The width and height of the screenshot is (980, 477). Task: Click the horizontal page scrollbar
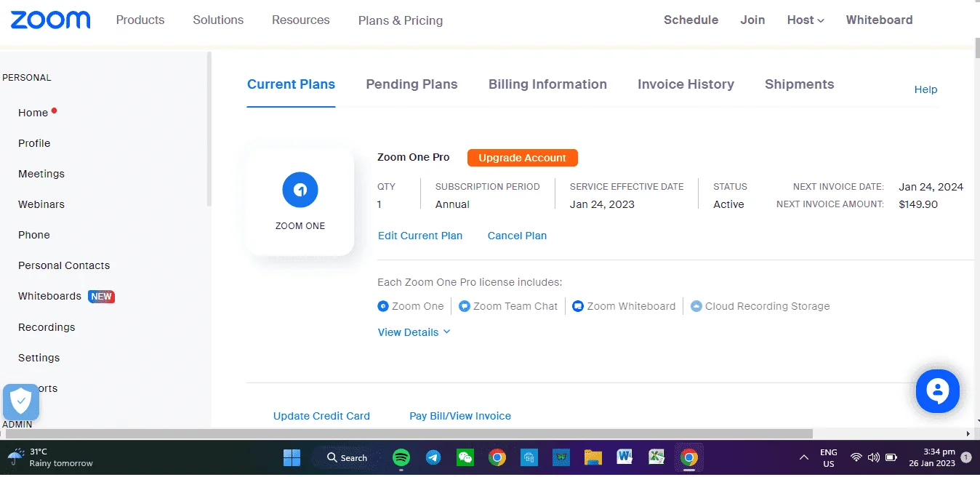pos(409,434)
